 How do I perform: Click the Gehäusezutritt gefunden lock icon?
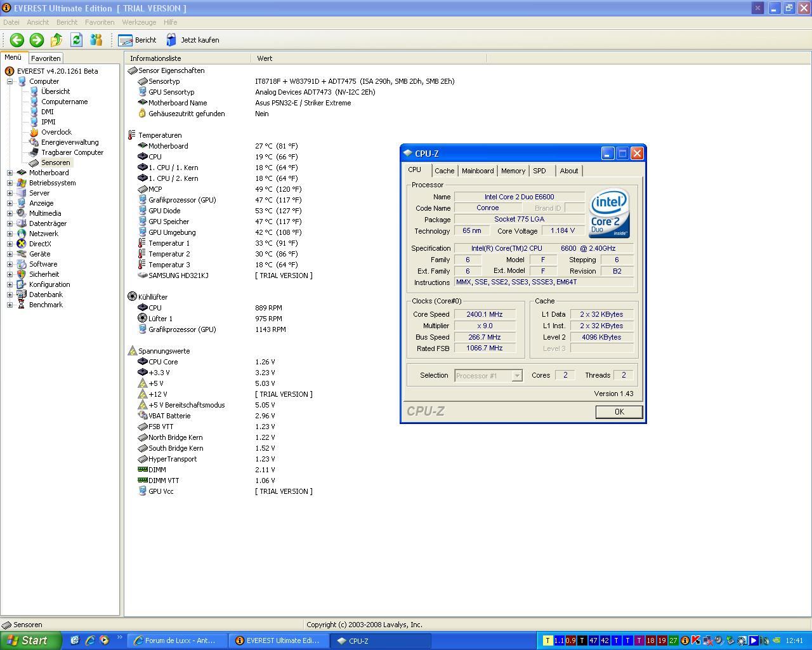(142, 114)
